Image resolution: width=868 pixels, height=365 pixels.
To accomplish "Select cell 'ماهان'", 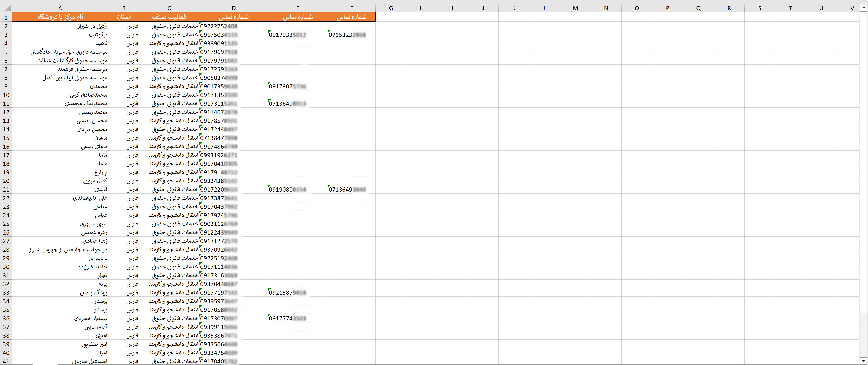I will (60, 138).
